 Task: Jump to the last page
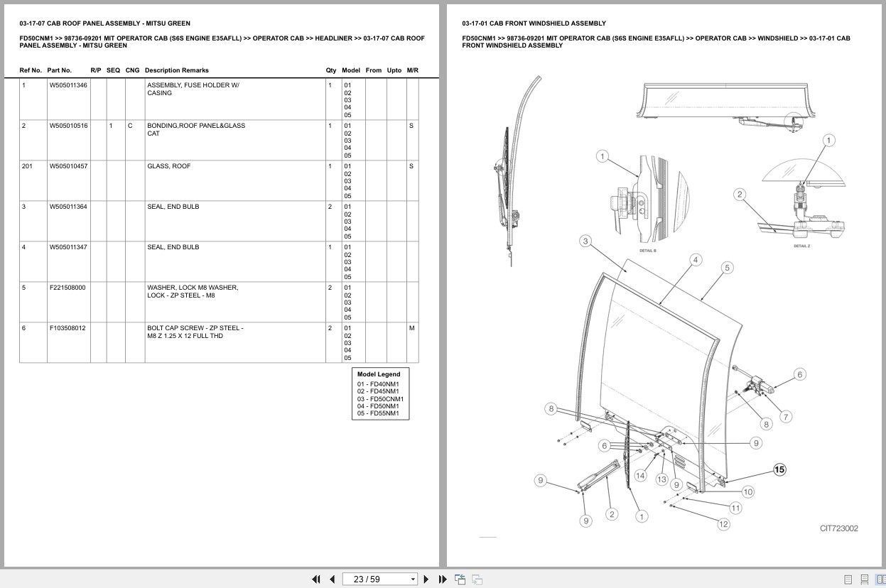click(x=443, y=579)
